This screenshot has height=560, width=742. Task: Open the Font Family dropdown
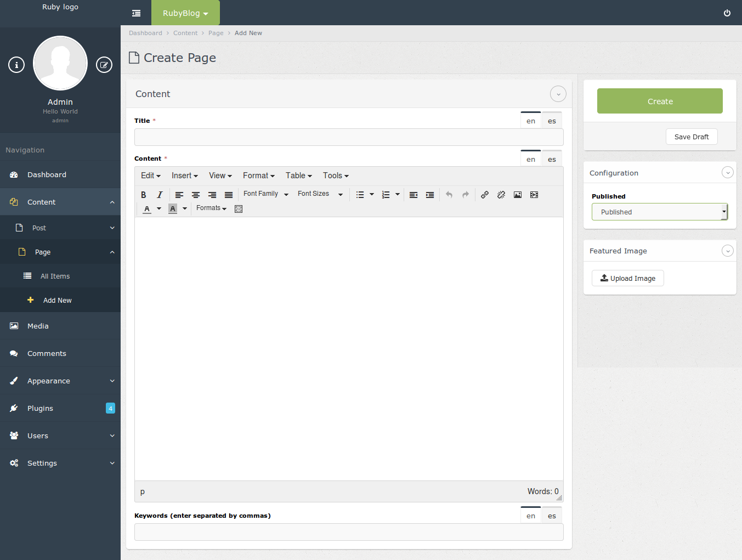(265, 194)
